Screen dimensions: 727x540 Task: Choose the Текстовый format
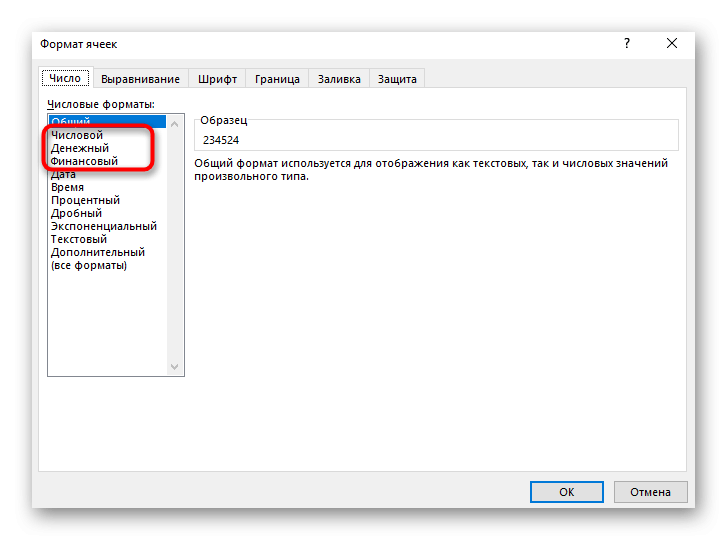(107, 239)
